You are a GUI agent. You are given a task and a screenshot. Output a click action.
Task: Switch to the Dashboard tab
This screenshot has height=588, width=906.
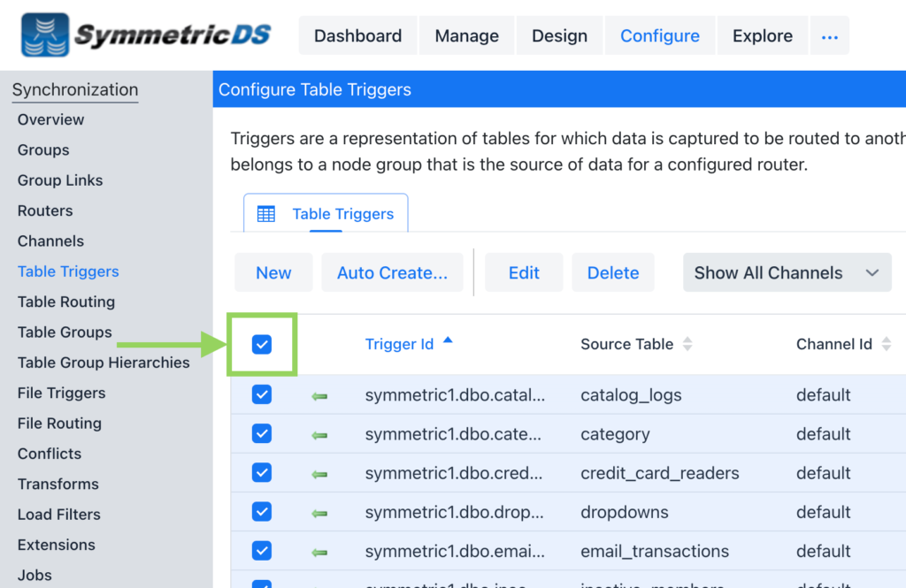click(357, 35)
